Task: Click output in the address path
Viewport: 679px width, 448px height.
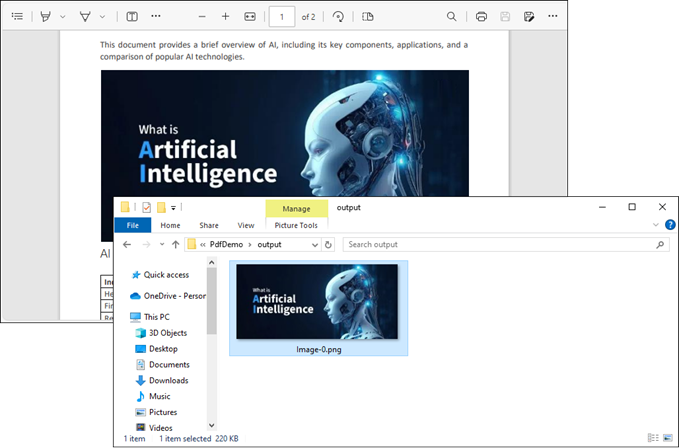Action: [269, 245]
